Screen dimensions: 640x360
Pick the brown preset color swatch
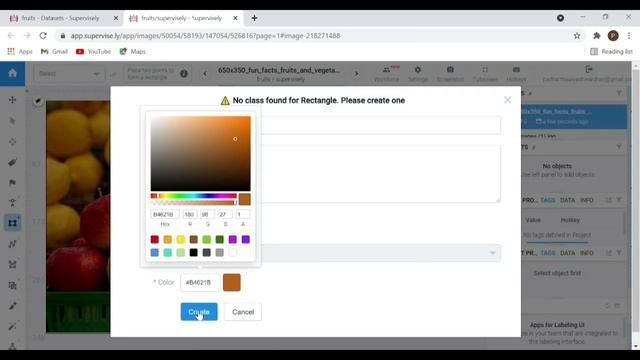pos(193,240)
